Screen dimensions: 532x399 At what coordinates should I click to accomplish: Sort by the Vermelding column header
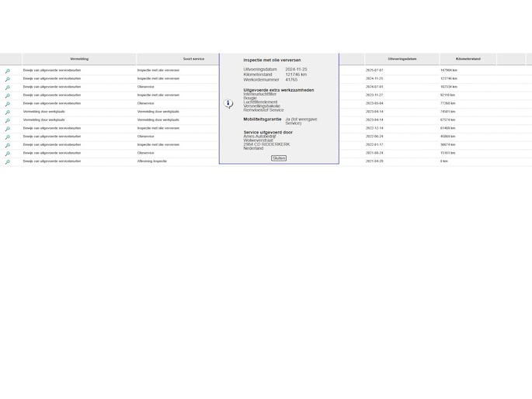click(x=79, y=59)
